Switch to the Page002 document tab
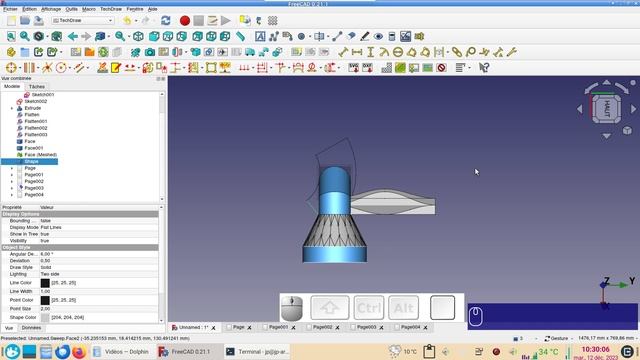 coord(322,327)
